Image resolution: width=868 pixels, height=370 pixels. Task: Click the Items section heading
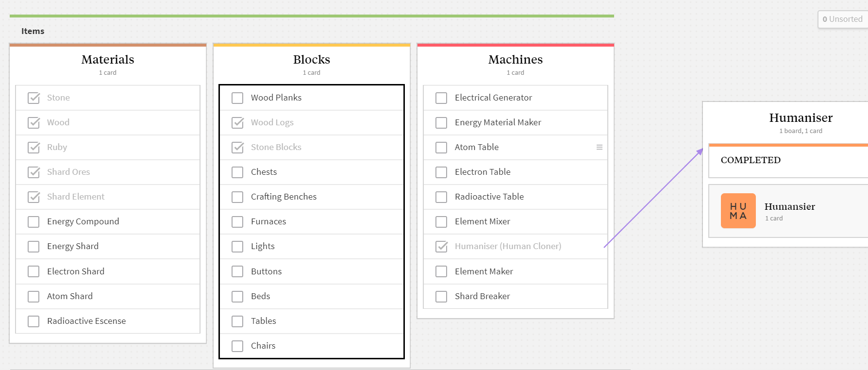click(33, 31)
